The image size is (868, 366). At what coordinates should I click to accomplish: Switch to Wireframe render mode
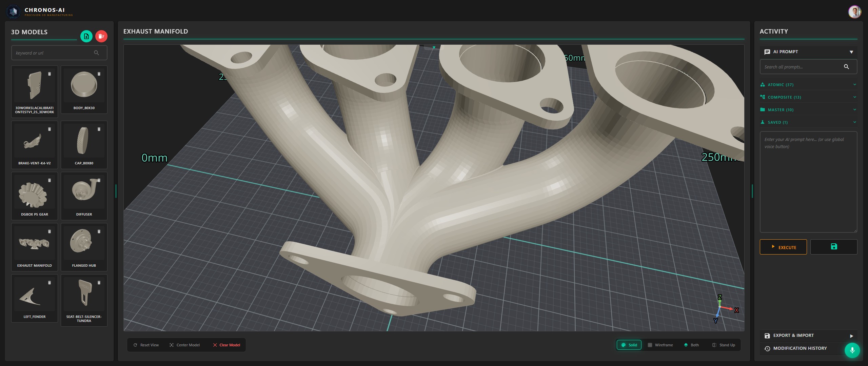tap(660, 345)
